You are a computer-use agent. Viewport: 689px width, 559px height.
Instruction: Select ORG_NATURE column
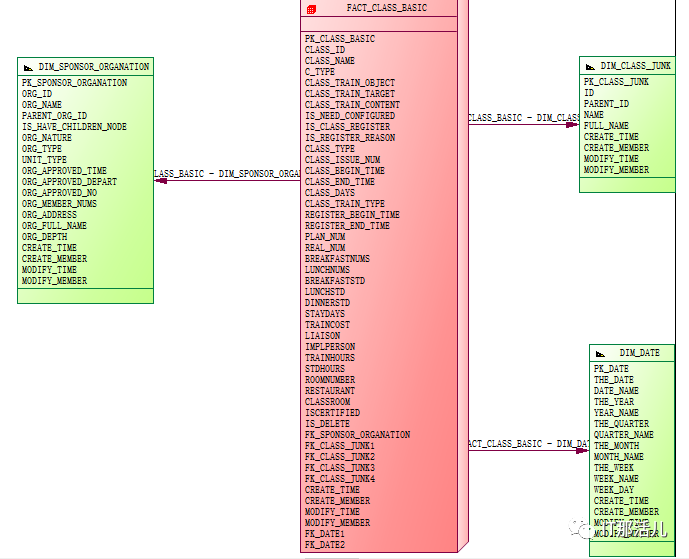pos(47,138)
